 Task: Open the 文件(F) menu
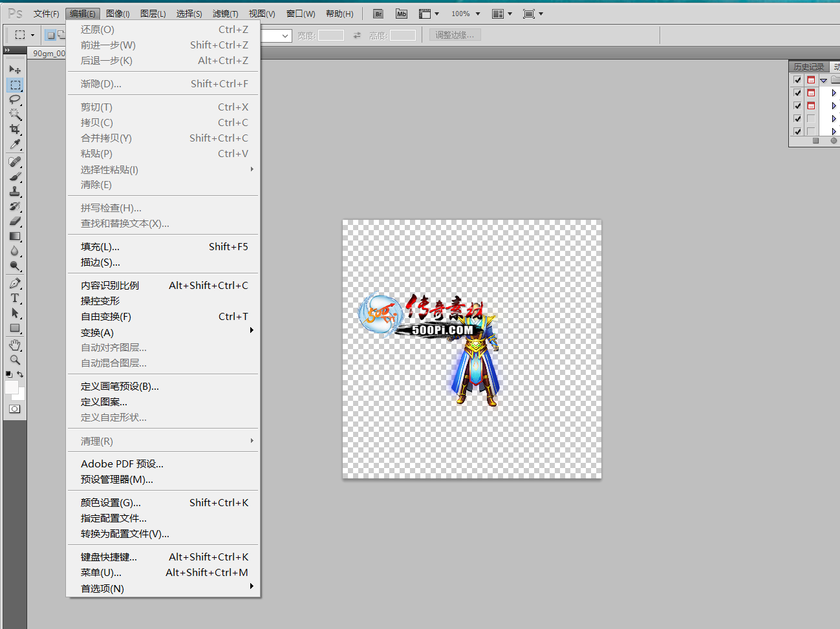pos(47,14)
